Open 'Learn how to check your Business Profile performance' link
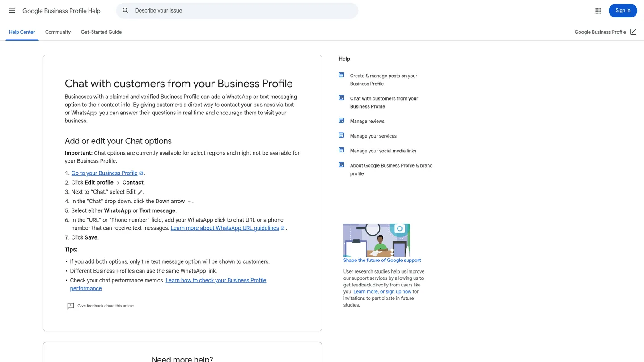This screenshot has height=362, width=644. (168, 284)
